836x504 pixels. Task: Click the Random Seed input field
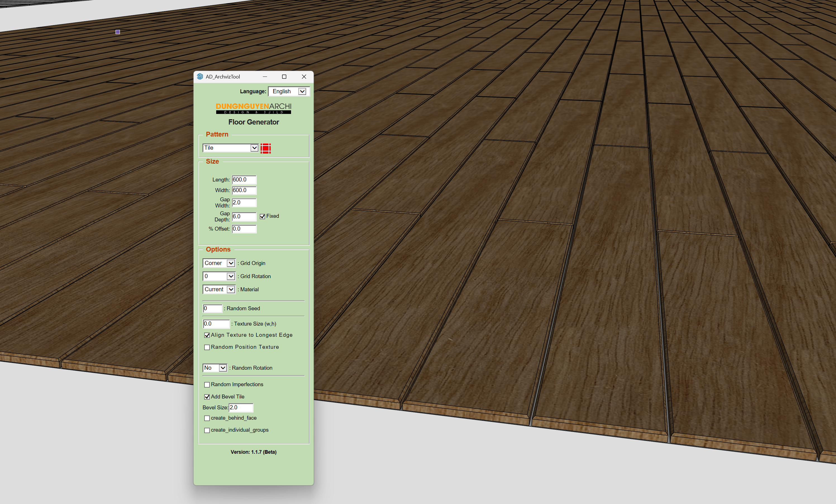[212, 308]
